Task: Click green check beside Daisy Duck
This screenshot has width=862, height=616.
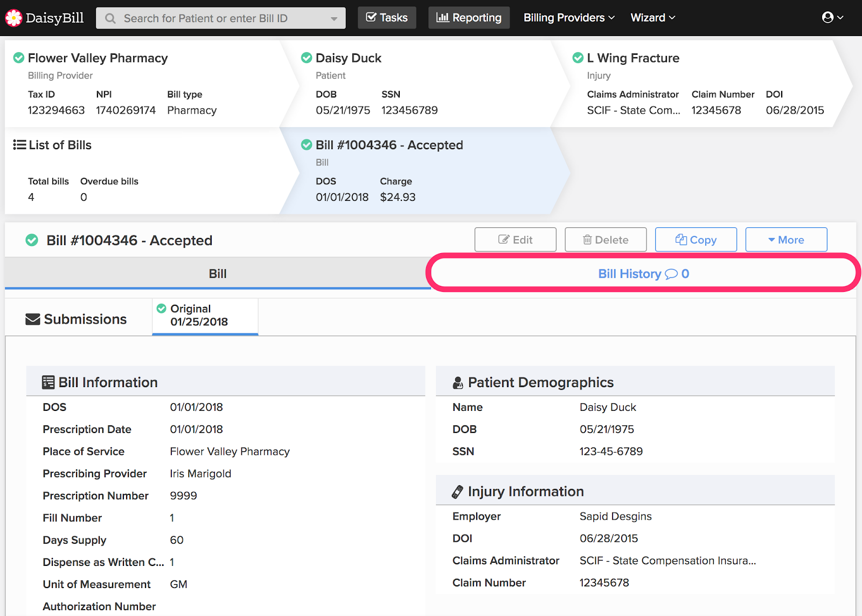Action: coord(307,58)
